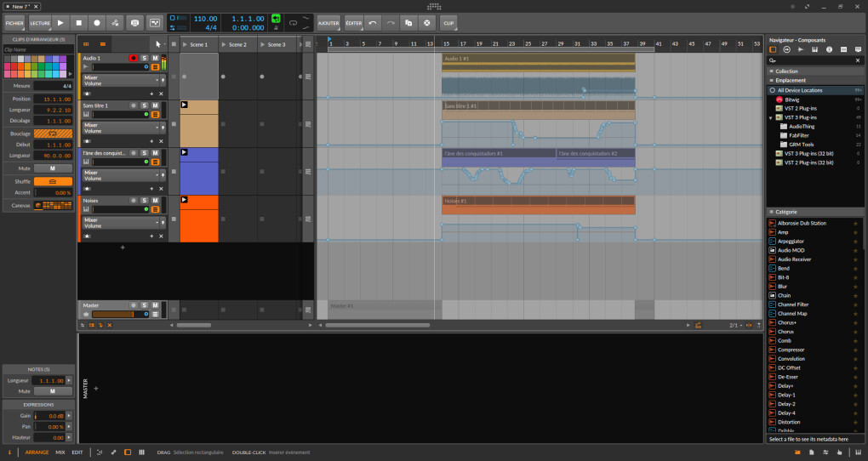Collapse the VST 3 Plug-ins tree node
The width and height of the screenshot is (868, 461).
pos(771,117)
